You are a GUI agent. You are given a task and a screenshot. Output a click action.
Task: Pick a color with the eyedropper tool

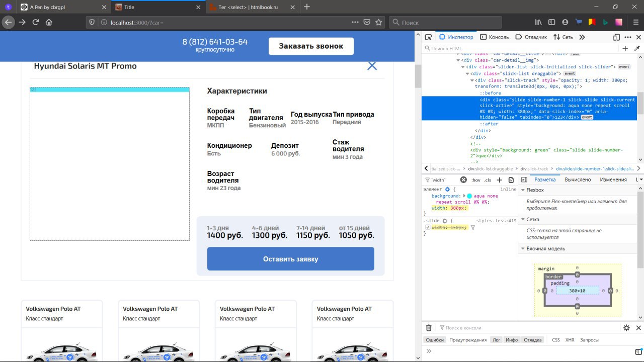click(636, 49)
